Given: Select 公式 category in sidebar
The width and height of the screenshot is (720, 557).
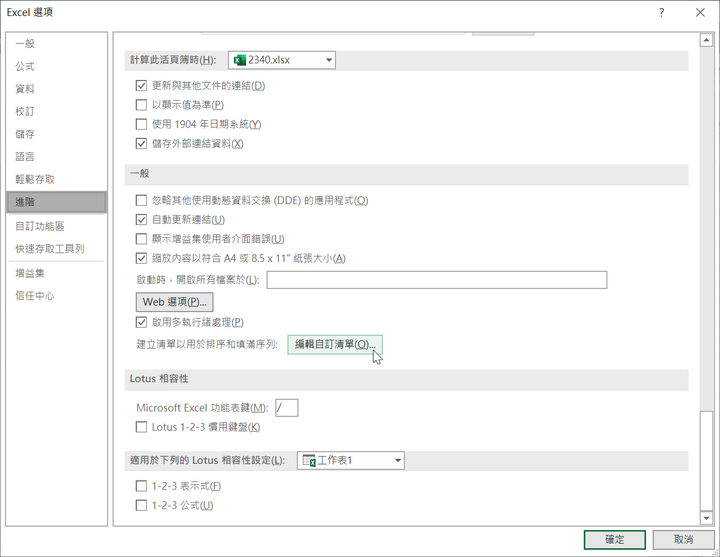Looking at the screenshot, I should tap(56, 66).
